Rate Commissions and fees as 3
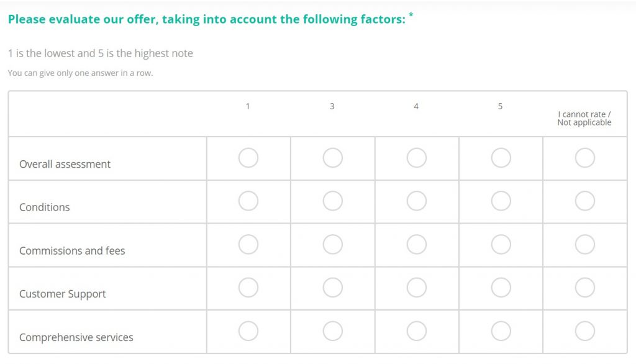The height and width of the screenshot is (364, 636). tap(333, 244)
